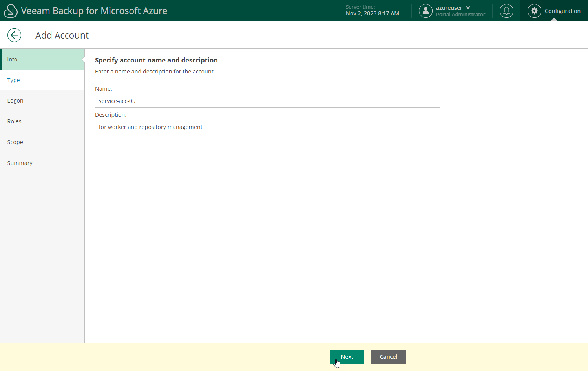Open the Configuration gear icon
The image size is (588, 371).
pyautogui.click(x=534, y=11)
